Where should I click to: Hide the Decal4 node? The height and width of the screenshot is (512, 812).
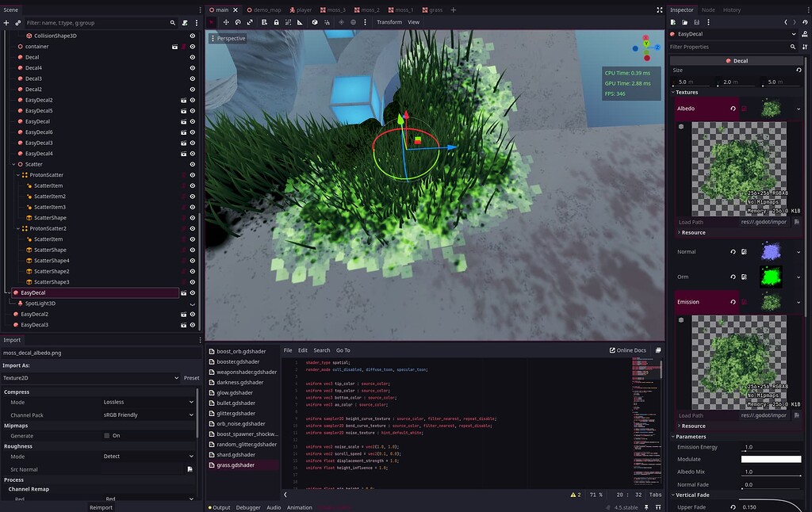(x=192, y=68)
